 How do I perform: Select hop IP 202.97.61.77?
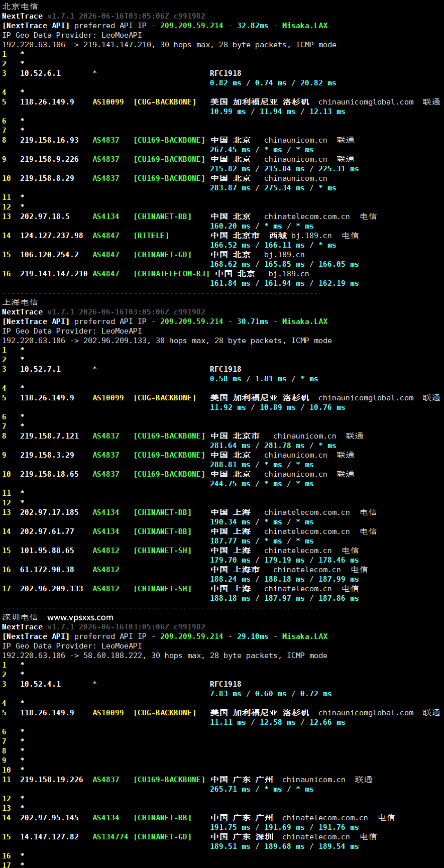click(x=47, y=531)
